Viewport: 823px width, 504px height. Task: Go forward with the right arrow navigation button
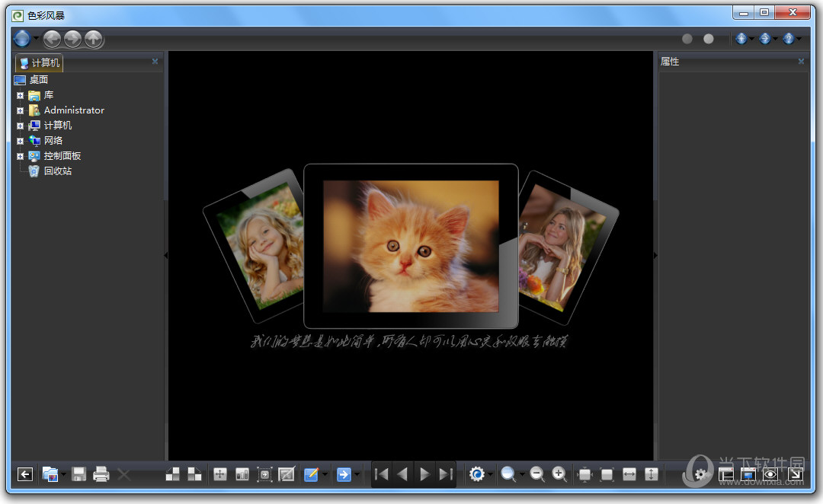click(73, 38)
